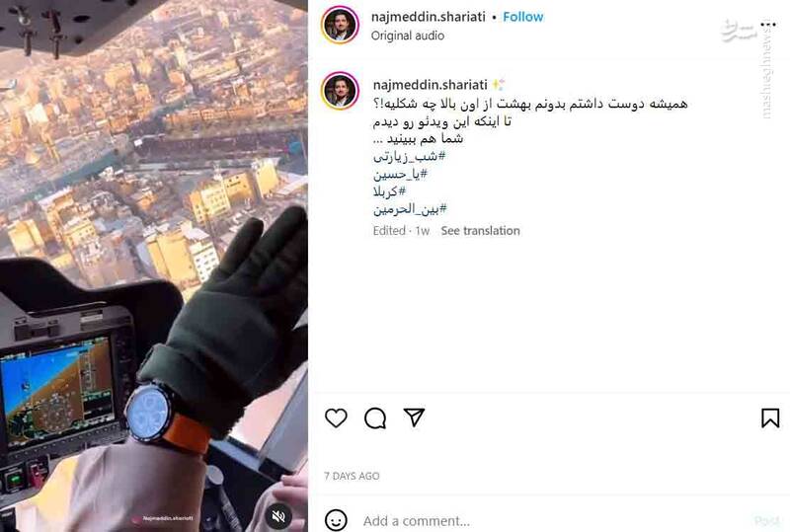
Task: Follow najmeddin.shariati
Action: pyautogui.click(x=523, y=17)
